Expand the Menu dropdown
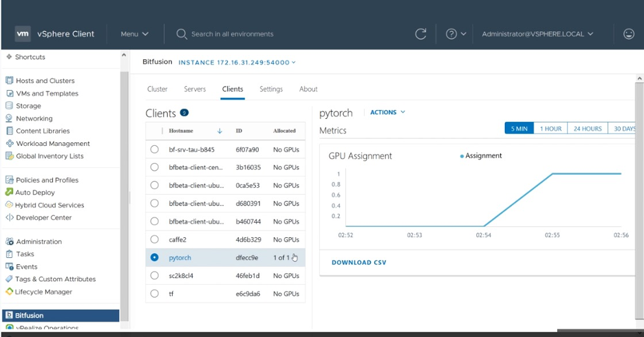Image resolution: width=644 pixels, height=337 pixels. tap(134, 34)
